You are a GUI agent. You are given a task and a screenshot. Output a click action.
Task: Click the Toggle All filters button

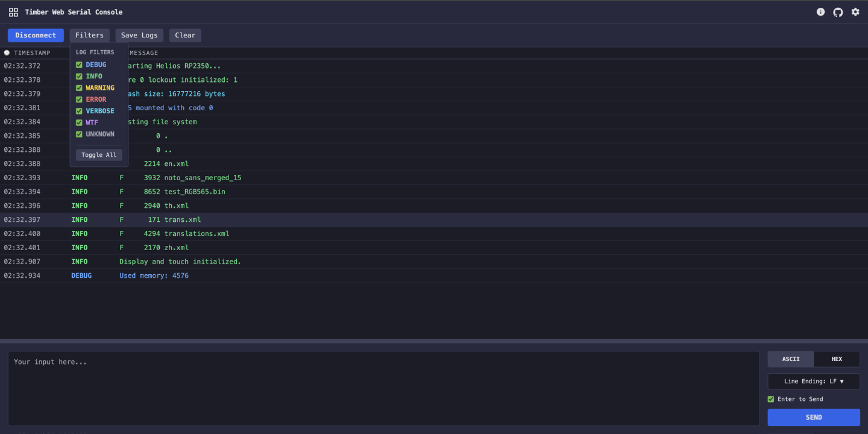99,155
